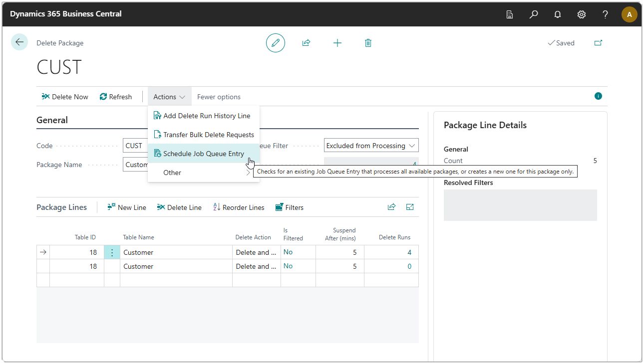The width and height of the screenshot is (644, 364).
Task: Open notifications bell icon
Action: point(558,14)
